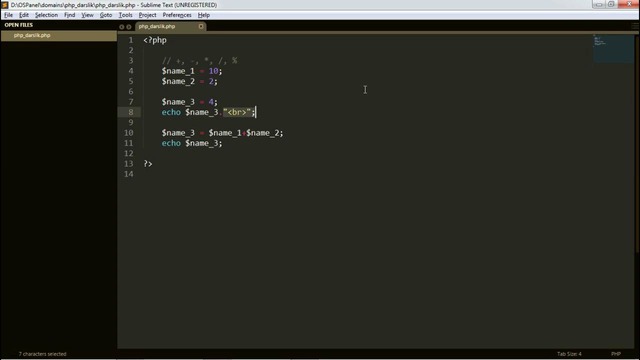Open the Project menu
Viewport: 640px width, 360px height.
[x=147, y=15]
